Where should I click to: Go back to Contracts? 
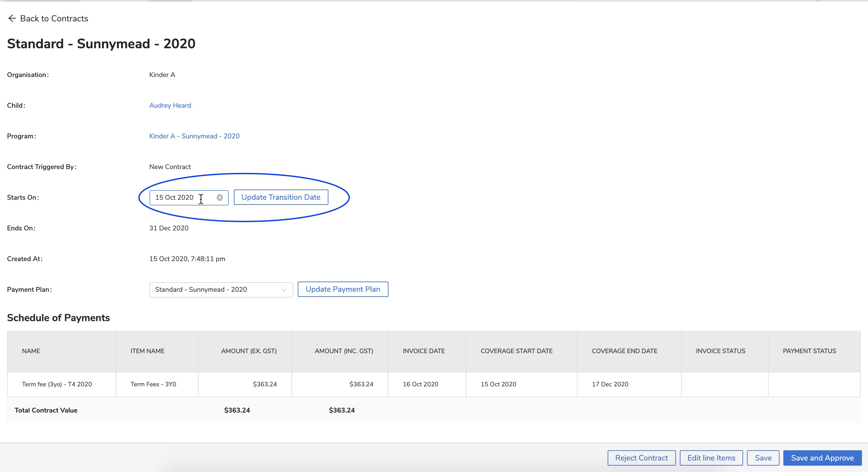click(54, 19)
